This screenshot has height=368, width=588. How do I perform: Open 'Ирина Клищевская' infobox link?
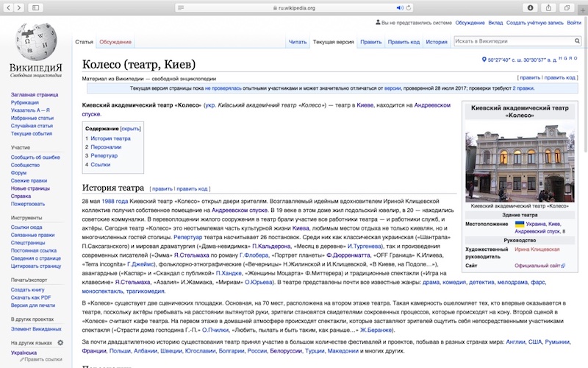click(537, 250)
